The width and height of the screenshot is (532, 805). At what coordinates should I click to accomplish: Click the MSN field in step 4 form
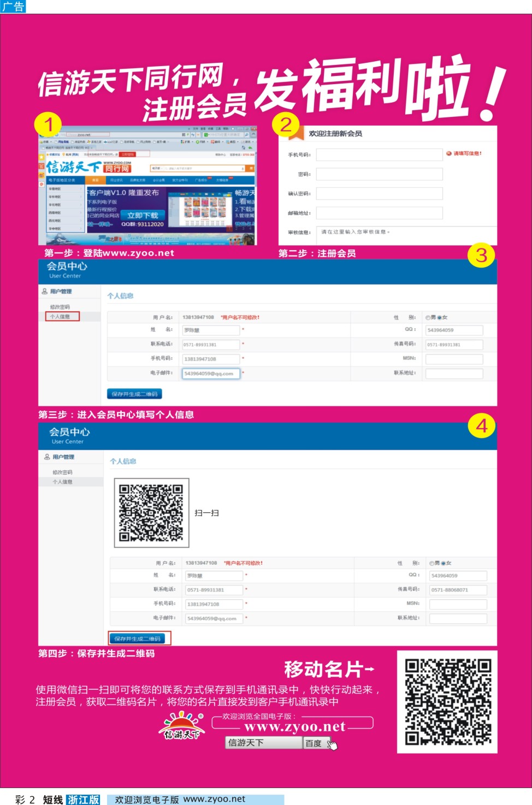click(458, 604)
